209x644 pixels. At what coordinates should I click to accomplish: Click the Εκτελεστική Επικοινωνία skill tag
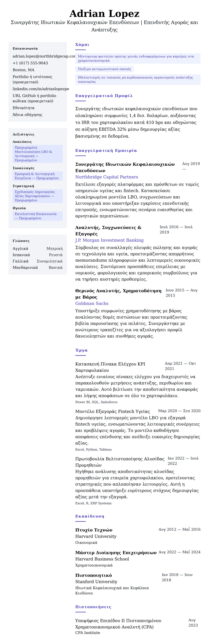(37, 216)
